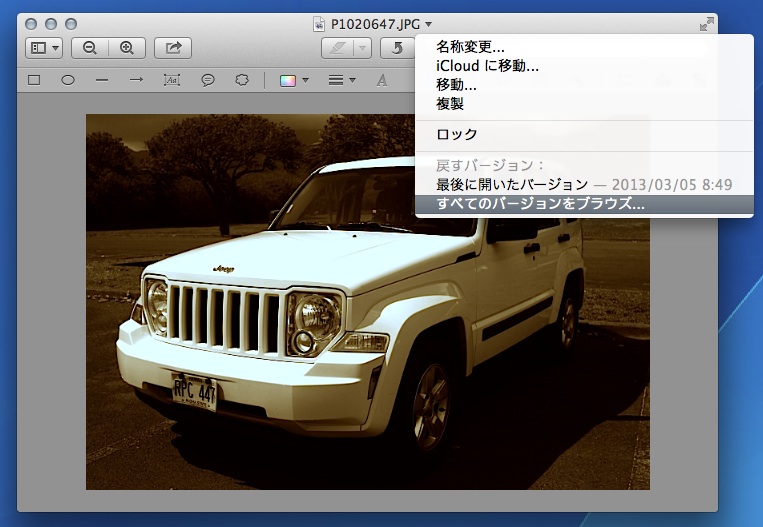Expand the line width style dropdown

(x=342, y=80)
